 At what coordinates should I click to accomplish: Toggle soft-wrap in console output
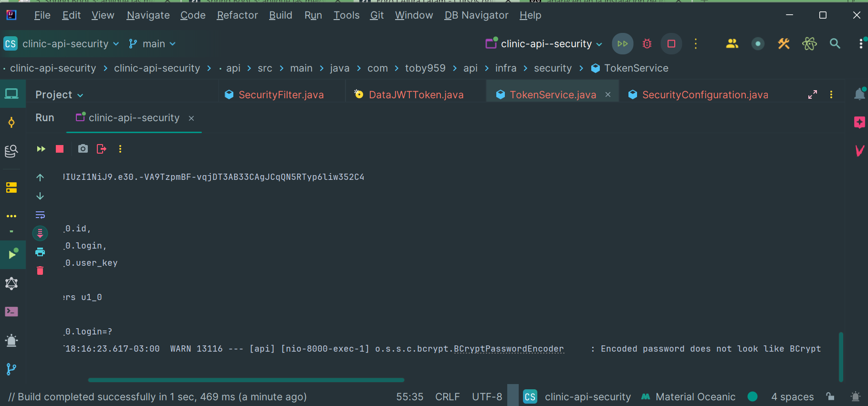tap(40, 215)
